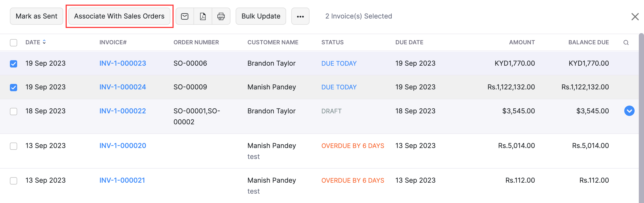Uncheck invoice INV-1-000023
This screenshot has width=644, height=203.
coord(14,63)
